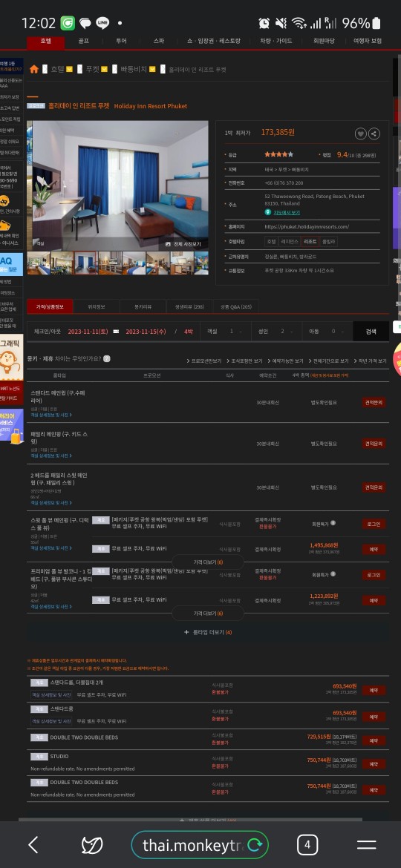Viewport: 401px width, 868px height.
Task: Select the 가격/상품정보 tab
Action: click(x=50, y=306)
